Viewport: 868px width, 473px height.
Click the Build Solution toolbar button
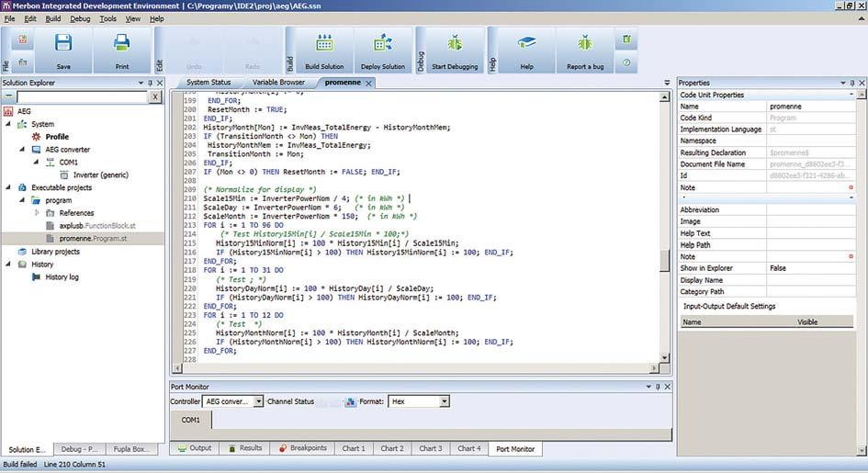pyautogui.click(x=324, y=51)
